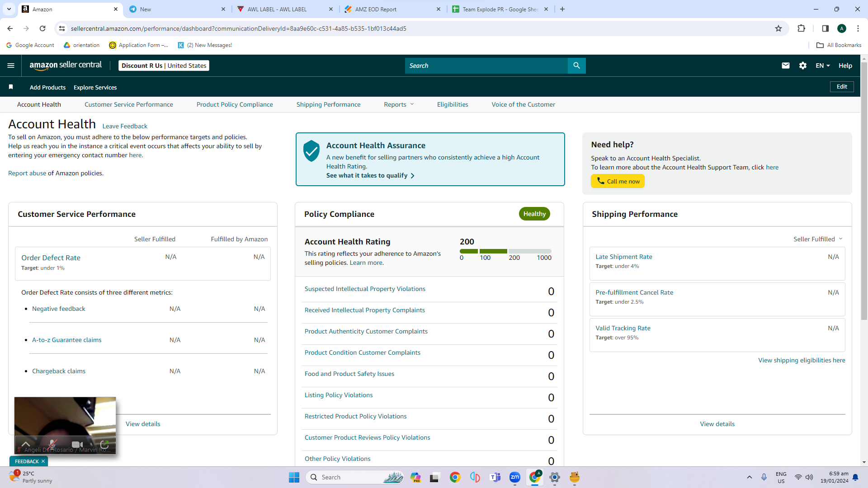Click the Account Health Assurance shield icon
The width and height of the screenshot is (868, 488).
click(x=311, y=150)
